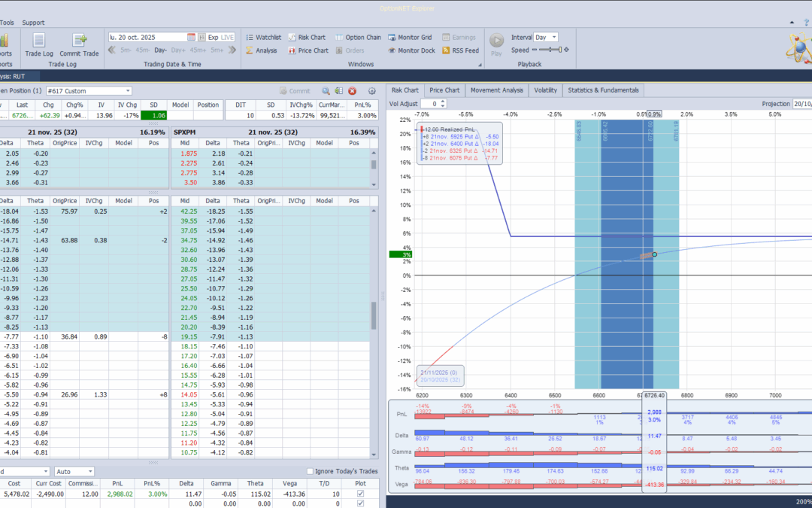The image size is (812, 508).
Task: Tick the Ignore Today's Trades checkbox
Action: 311,471
